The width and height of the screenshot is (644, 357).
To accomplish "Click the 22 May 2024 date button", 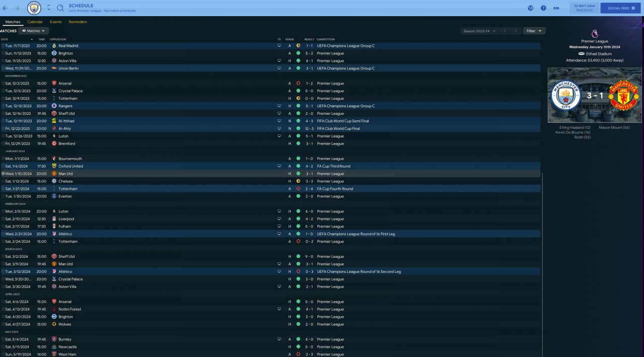I will pos(584,8).
